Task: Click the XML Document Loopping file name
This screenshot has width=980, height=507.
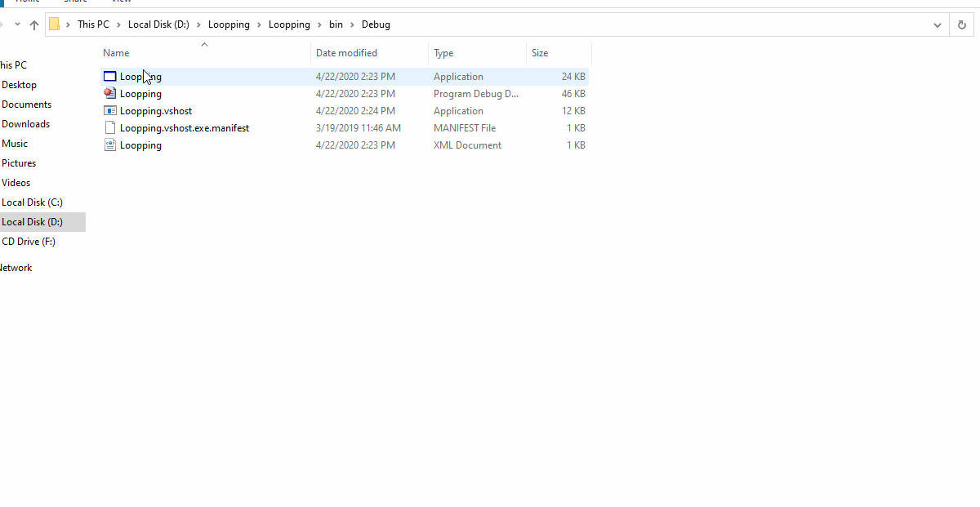Action: click(140, 145)
